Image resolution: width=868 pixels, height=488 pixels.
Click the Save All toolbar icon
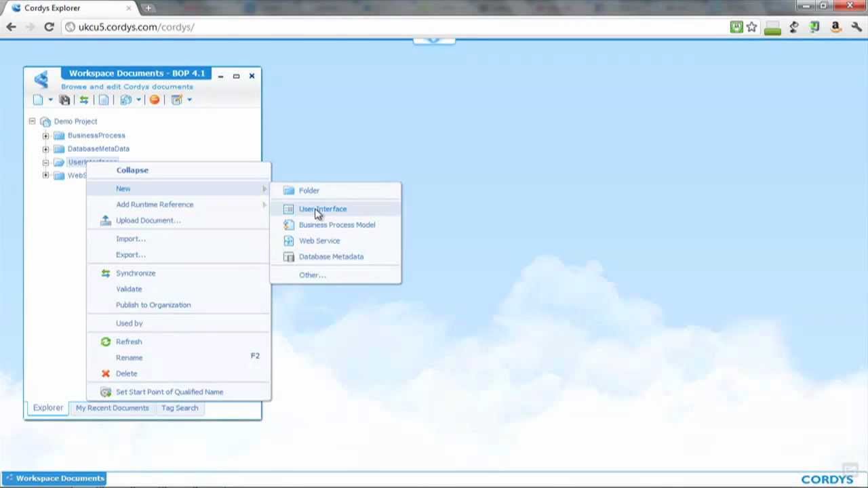(x=64, y=100)
